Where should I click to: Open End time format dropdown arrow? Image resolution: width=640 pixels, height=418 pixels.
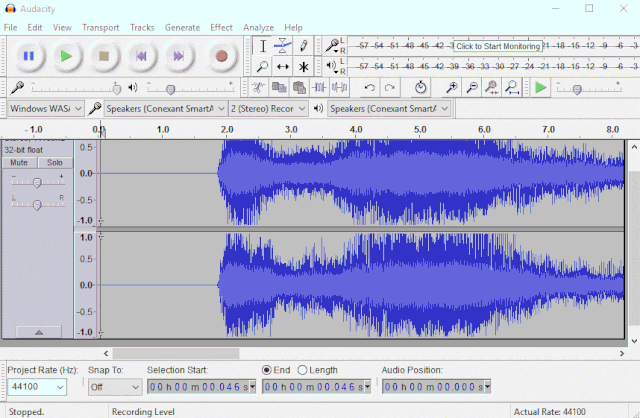click(367, 387)
